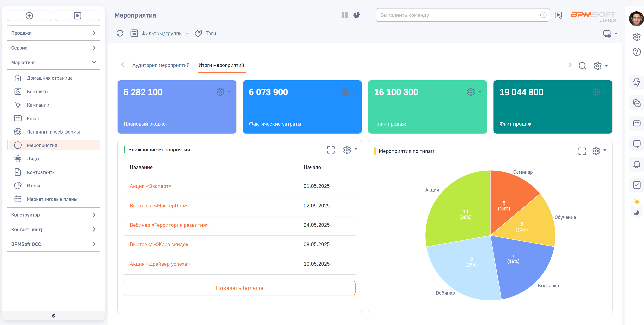The width and height of the screenshot is (644, 325).
Task: Click the Теги tag icon
Action: 198,33
